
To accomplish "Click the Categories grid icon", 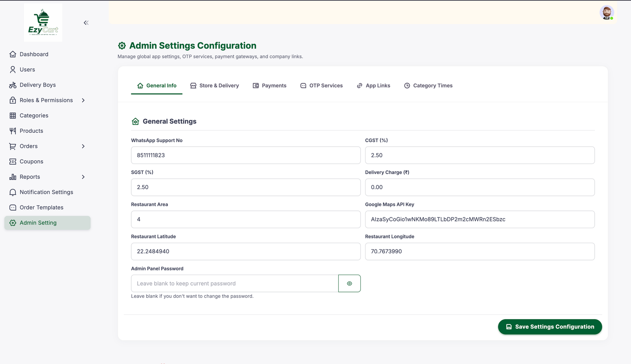I will pyautogui.click(x=13, y=116).
